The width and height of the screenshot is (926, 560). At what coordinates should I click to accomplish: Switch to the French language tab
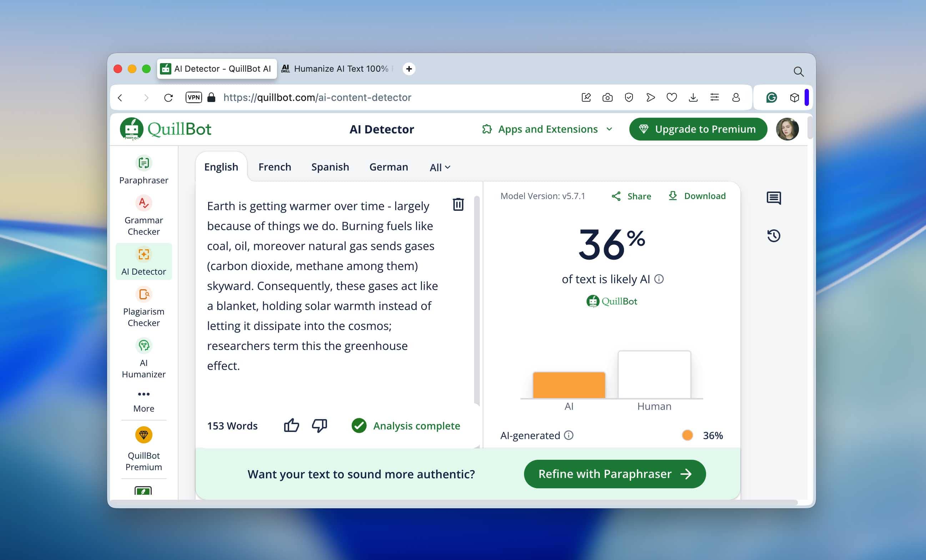pos(275,167)
